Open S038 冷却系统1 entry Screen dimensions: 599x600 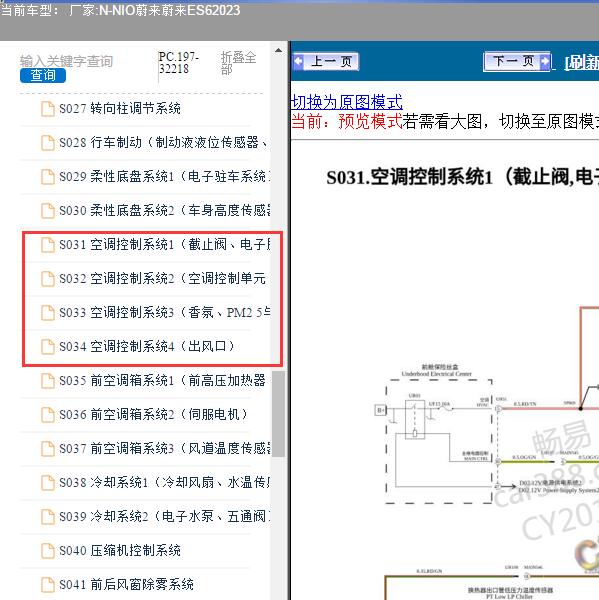(165, 483)
